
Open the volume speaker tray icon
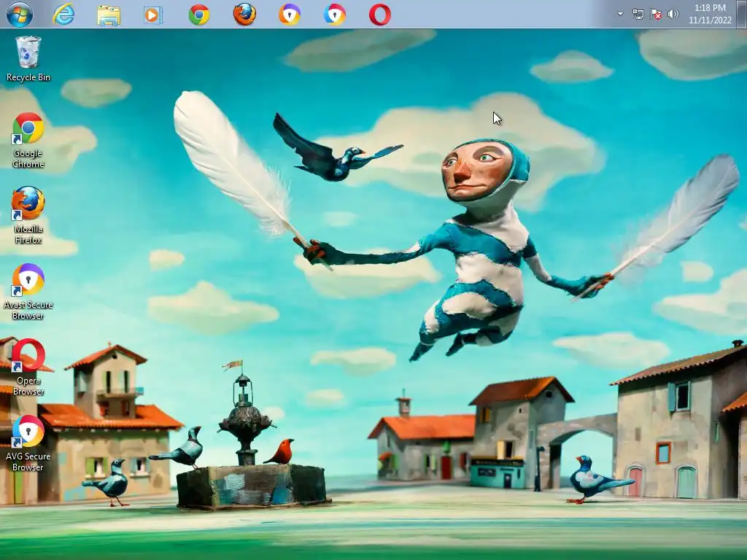click(x=673, y=14)
